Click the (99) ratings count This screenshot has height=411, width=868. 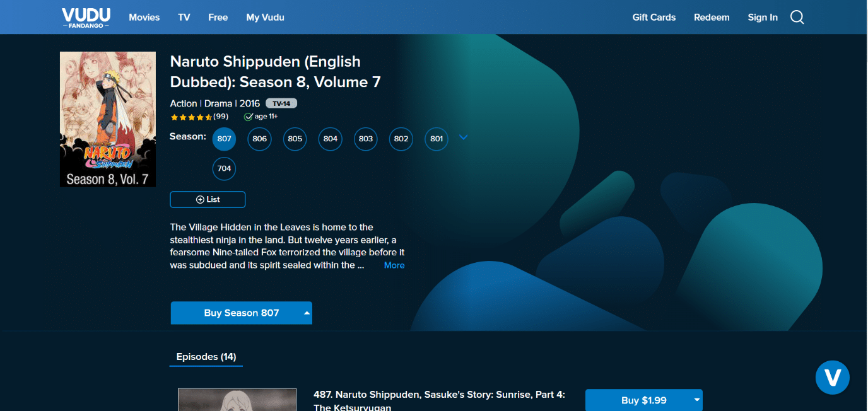(x=221, y=117)
